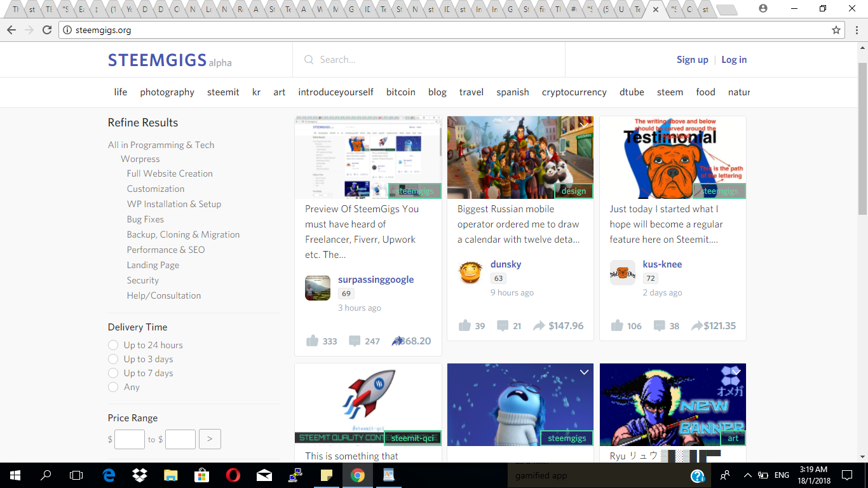Click the search magnifier icon
The height and width of the screenshot is (488, 868).
309,60
